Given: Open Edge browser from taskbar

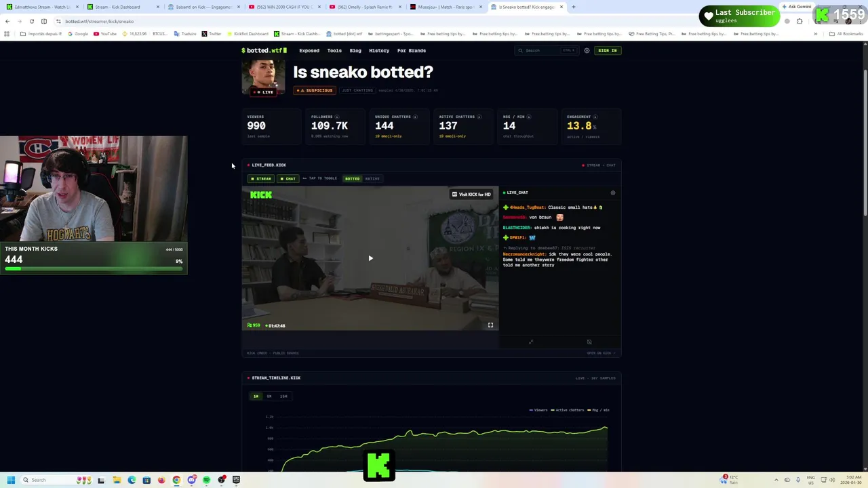Looking at the screenshot, I should pyautogui.click(x=132, y=480).
